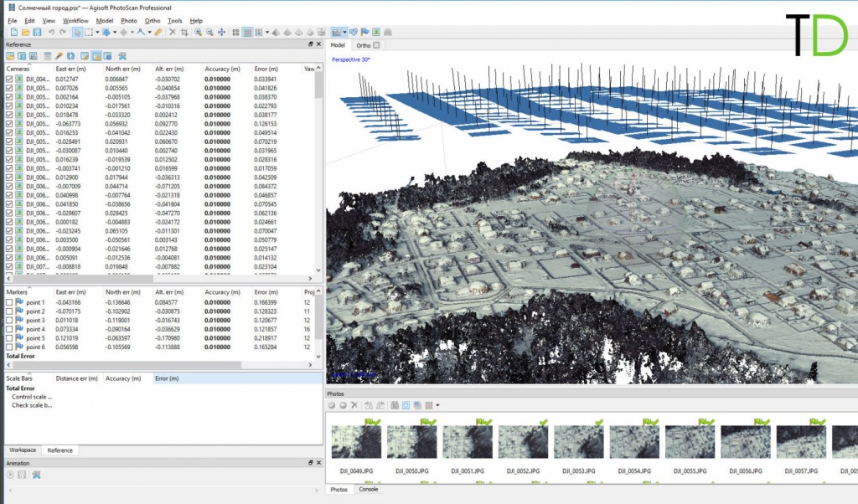
Task: Click the undock button on Reference panel
Action: coord(311,44)
